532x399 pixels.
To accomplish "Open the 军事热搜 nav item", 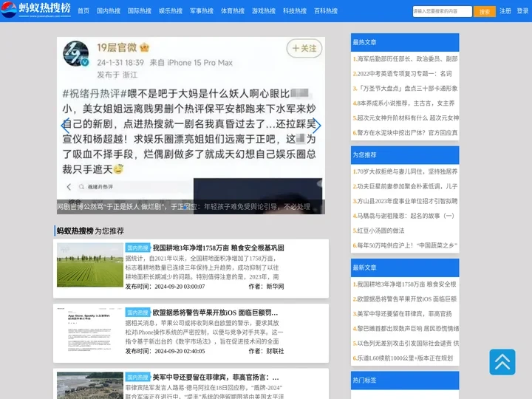I will point(202,11).
